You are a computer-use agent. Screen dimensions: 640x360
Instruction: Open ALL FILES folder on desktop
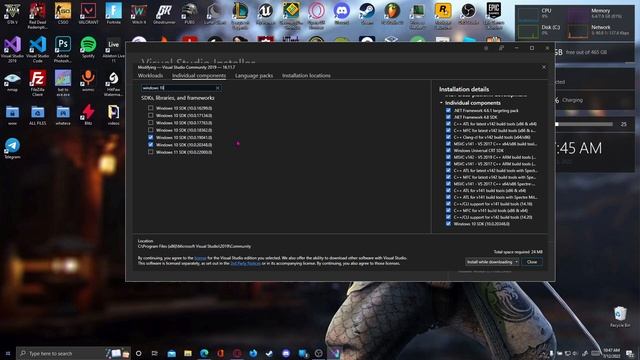tap(38, 115)
